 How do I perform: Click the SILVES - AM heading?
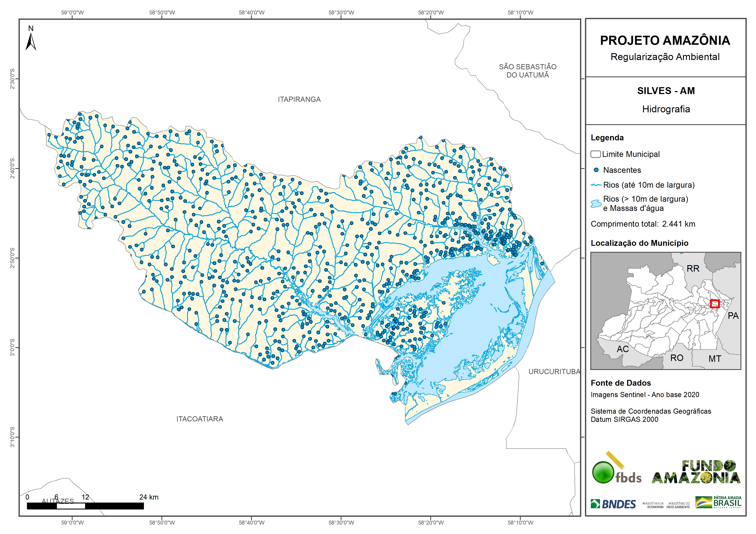point(666,91)
